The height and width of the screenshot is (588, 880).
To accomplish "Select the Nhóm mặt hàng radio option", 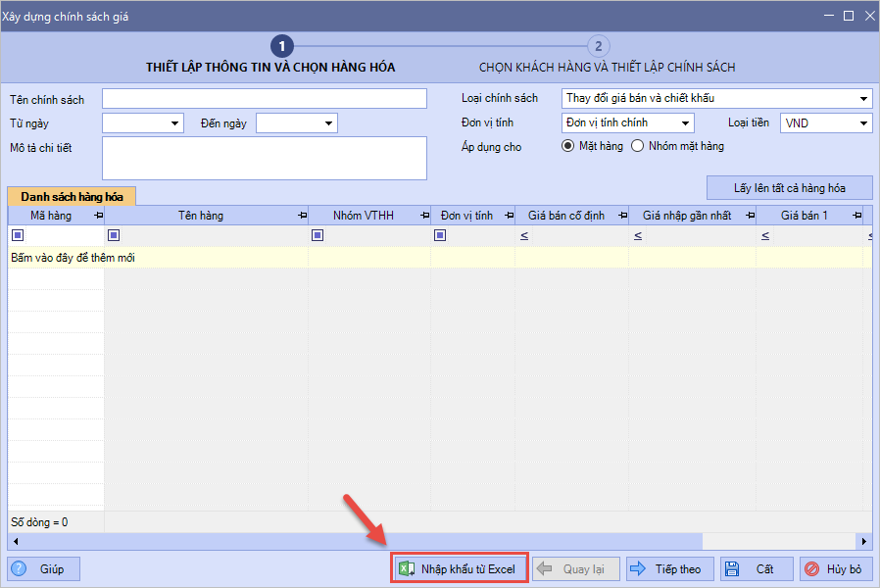I will pyautogui.click(x=637, y=146).
